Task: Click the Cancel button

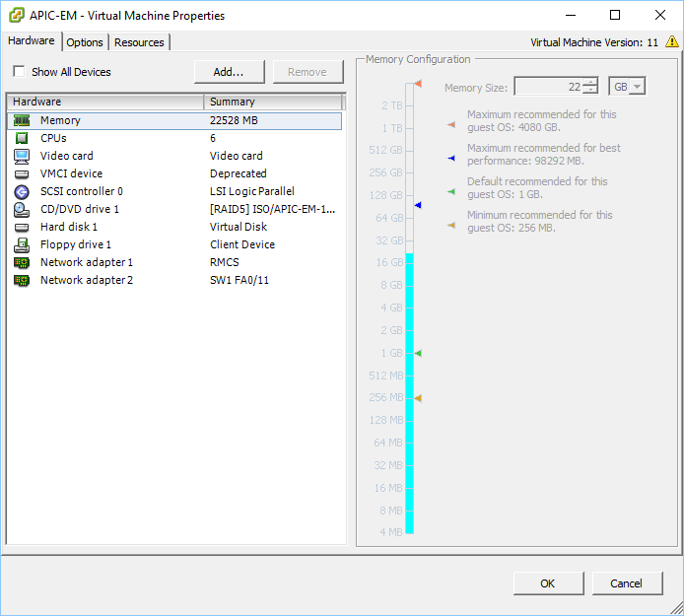Action: 627,583
